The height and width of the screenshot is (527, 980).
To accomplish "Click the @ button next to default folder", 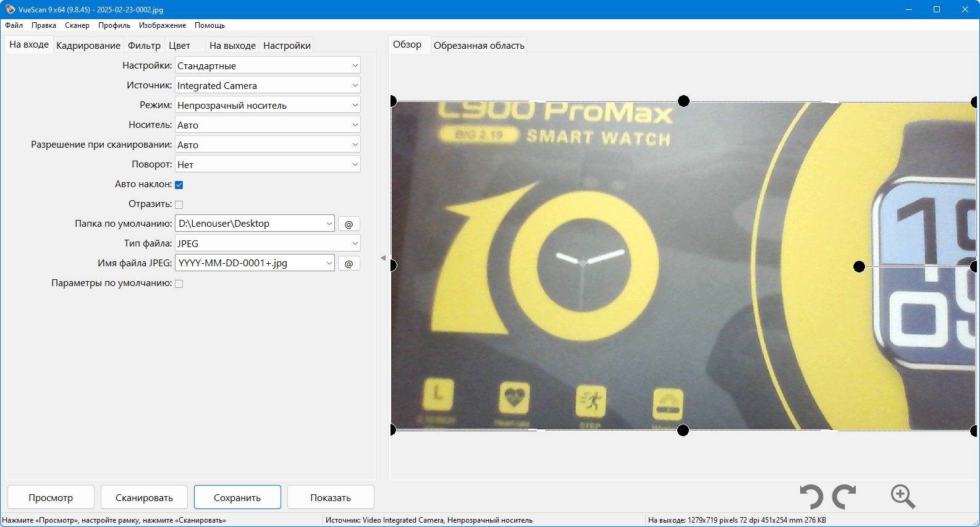I will [x=348, y=224].
